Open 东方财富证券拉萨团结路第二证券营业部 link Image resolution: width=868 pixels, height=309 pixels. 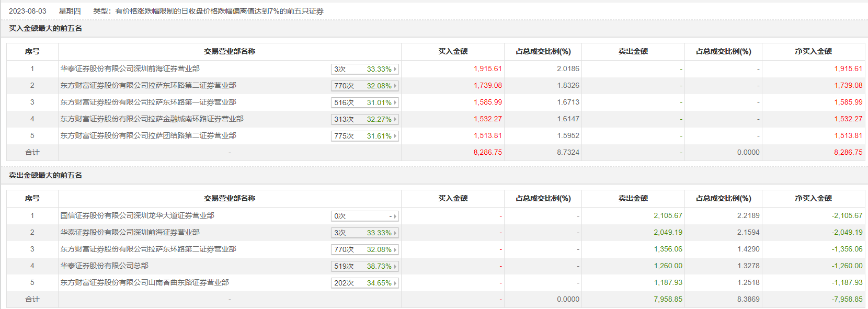click(148, 135)
